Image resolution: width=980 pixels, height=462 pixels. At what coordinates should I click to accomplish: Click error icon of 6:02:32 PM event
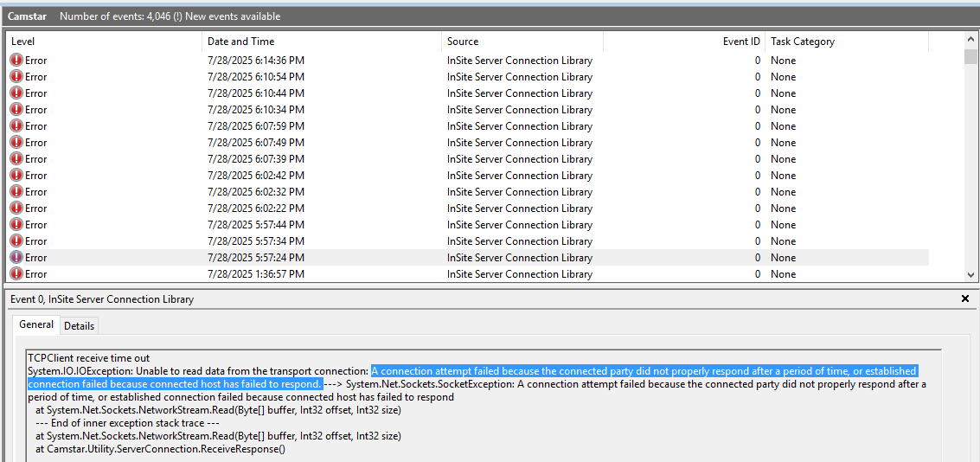(16, 192)
